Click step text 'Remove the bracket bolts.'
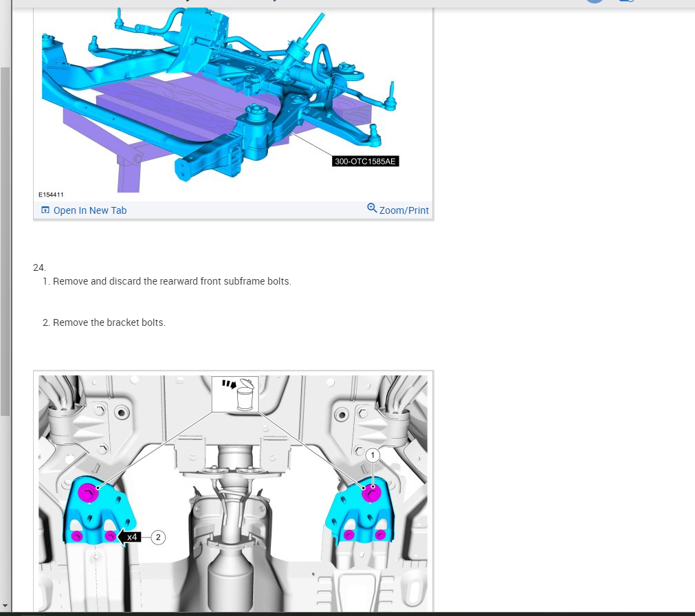This screenshot has height=616, width=695. point(109,322)
